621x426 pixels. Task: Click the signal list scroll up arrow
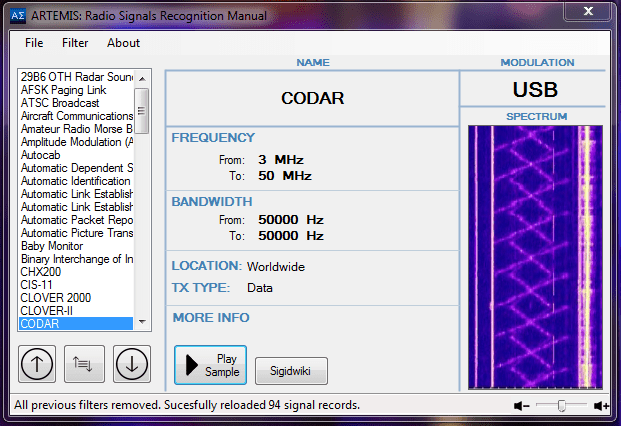pos(142,78)
